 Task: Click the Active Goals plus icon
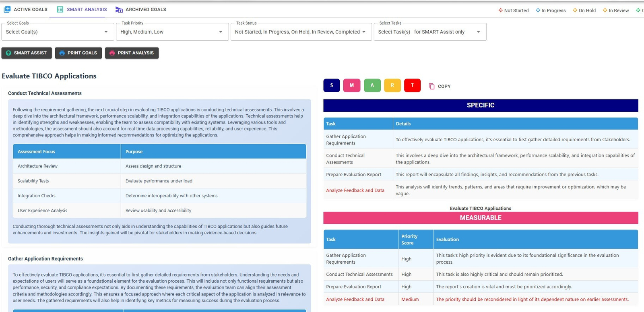(x=7, y=9)
